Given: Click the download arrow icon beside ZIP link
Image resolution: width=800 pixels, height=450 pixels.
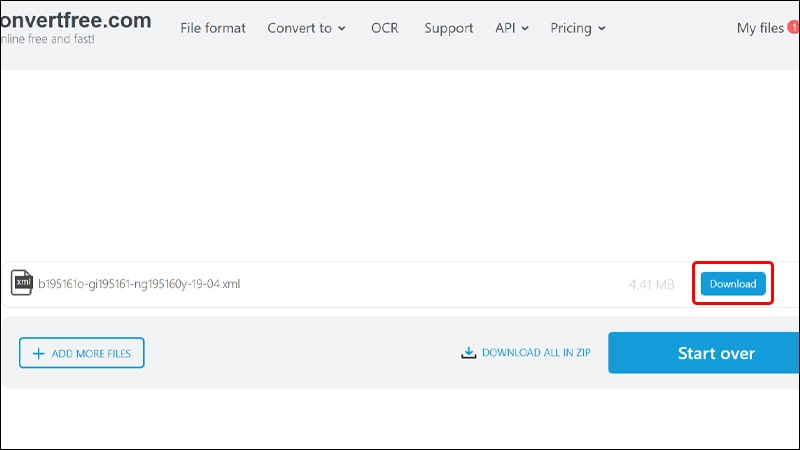Looking at the screenshot, I should point(468,353).
